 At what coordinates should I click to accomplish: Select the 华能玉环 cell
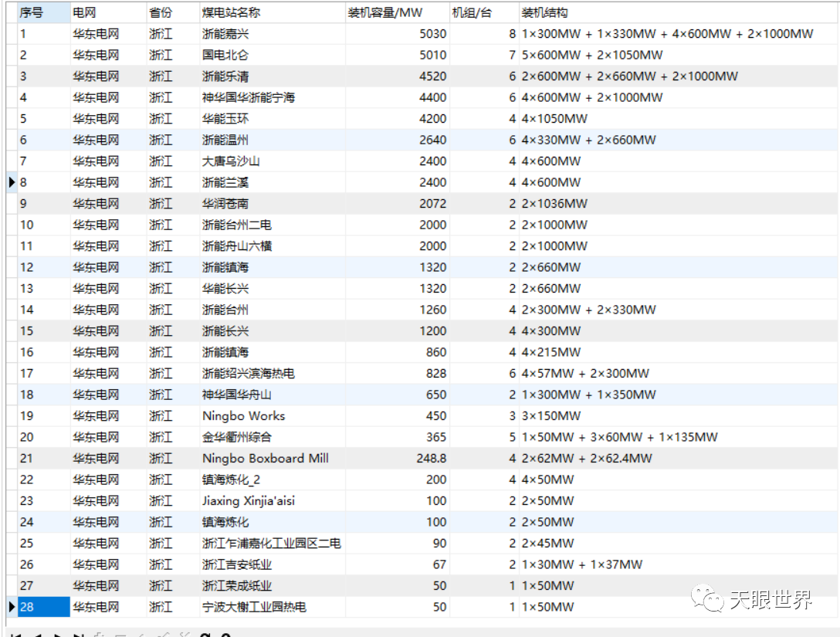coord(272,119)
